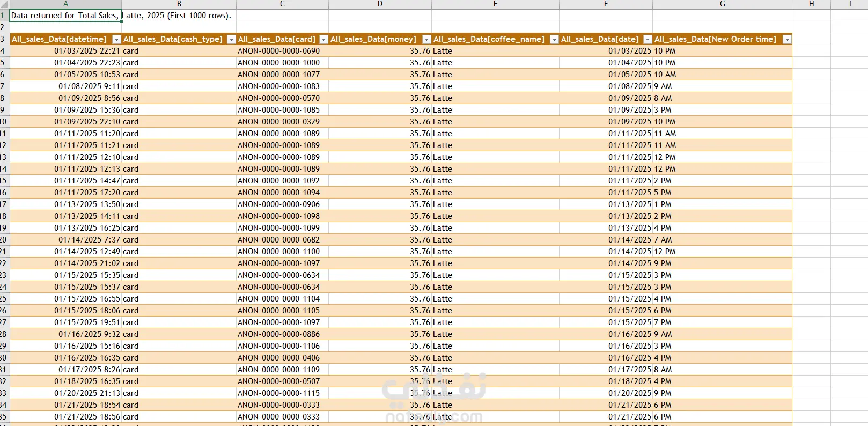Select cell with datetime 01/11/2025 14:47
The width and height of the screenshot is (868, 426).
pos(66,181)
